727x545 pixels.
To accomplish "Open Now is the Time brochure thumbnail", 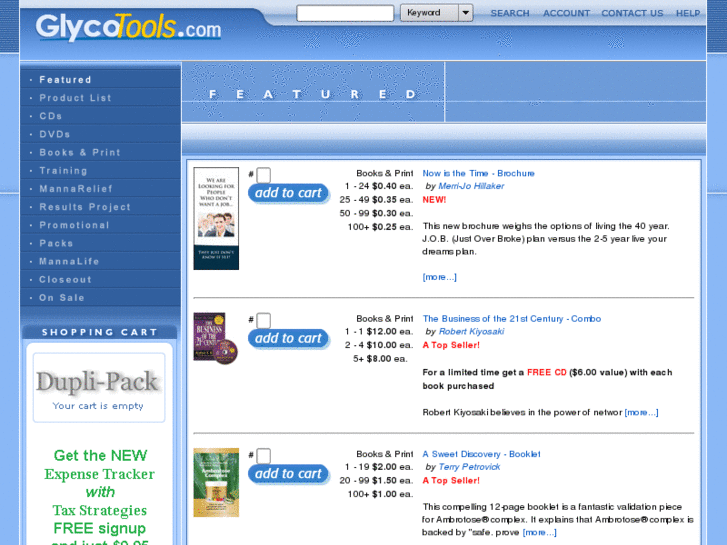I will [216, 218].
